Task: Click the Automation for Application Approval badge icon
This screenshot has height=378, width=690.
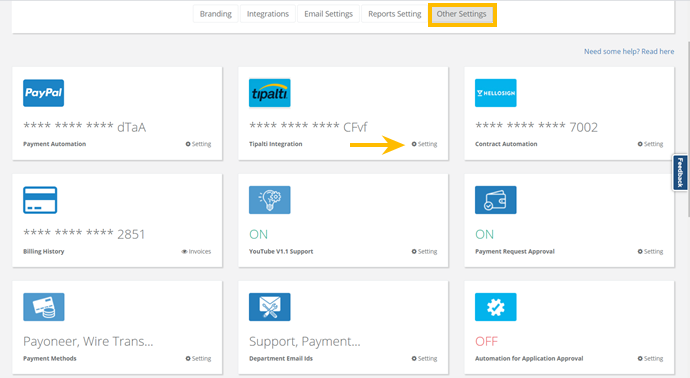Action: (495, 307)
